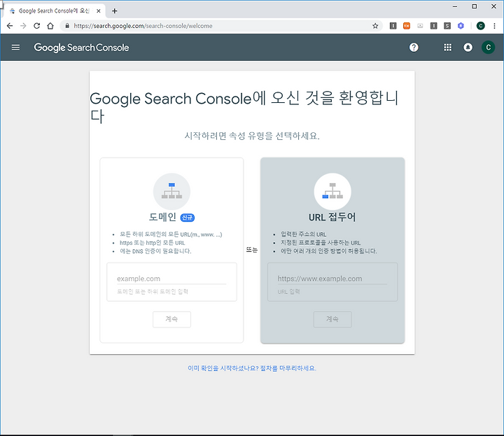Close the Google Search Console tab
Viewport: 504px width, 436px height.
(99, 11)
